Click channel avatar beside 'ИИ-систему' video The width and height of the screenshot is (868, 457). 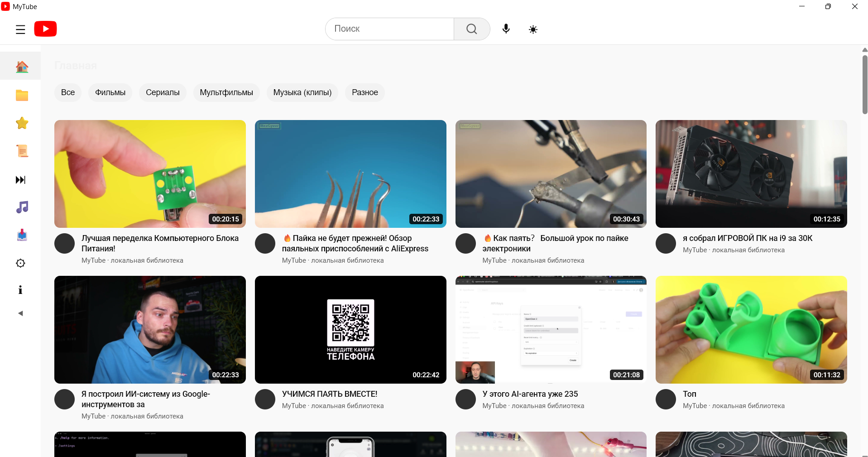click(x=64, y=399)
